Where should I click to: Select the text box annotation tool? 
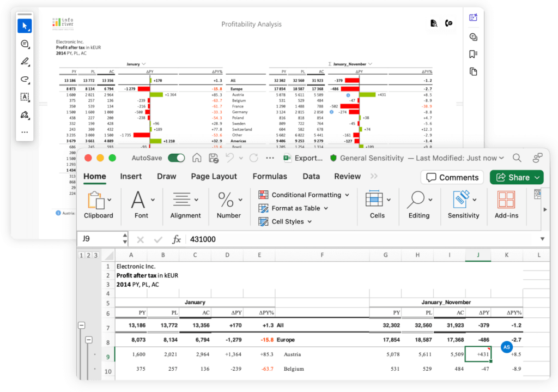(x=25, y=97)
